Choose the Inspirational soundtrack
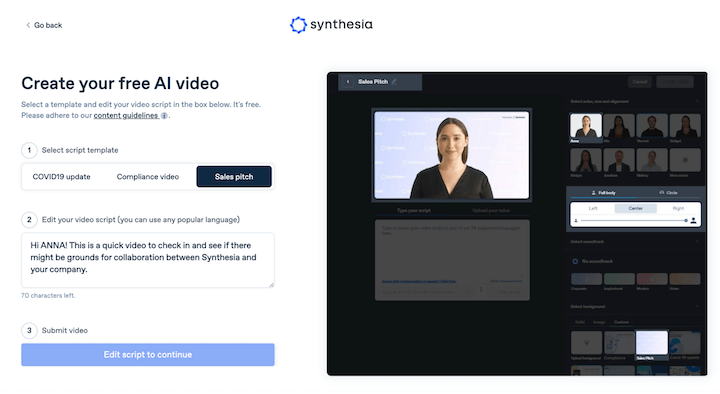This screenshot has height=394, width=720. coord(619,279)
